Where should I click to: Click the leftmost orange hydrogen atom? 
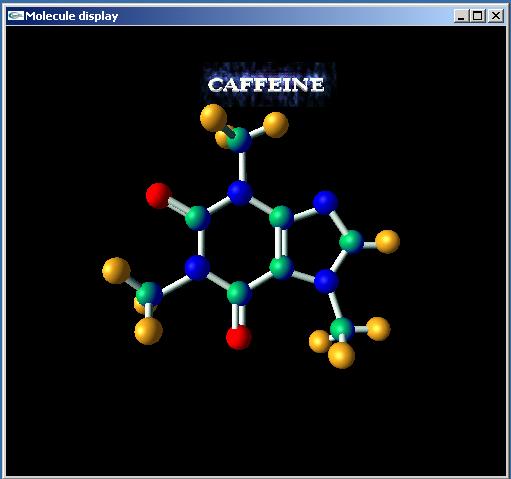click(116, 271)
